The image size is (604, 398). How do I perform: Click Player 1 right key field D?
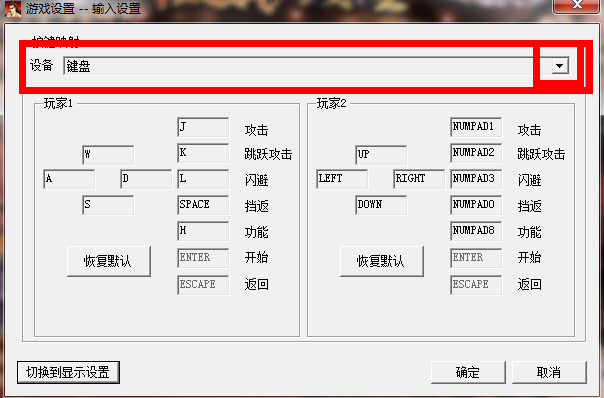tap(146, 179)
